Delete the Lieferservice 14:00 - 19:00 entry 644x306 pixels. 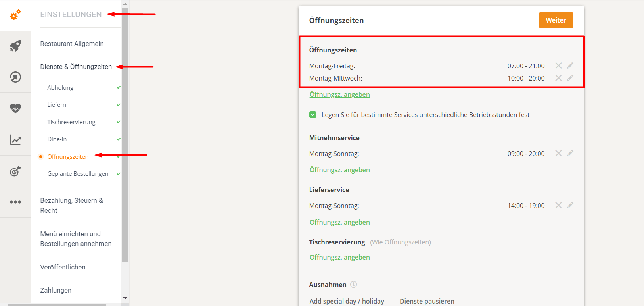[558, 205]
